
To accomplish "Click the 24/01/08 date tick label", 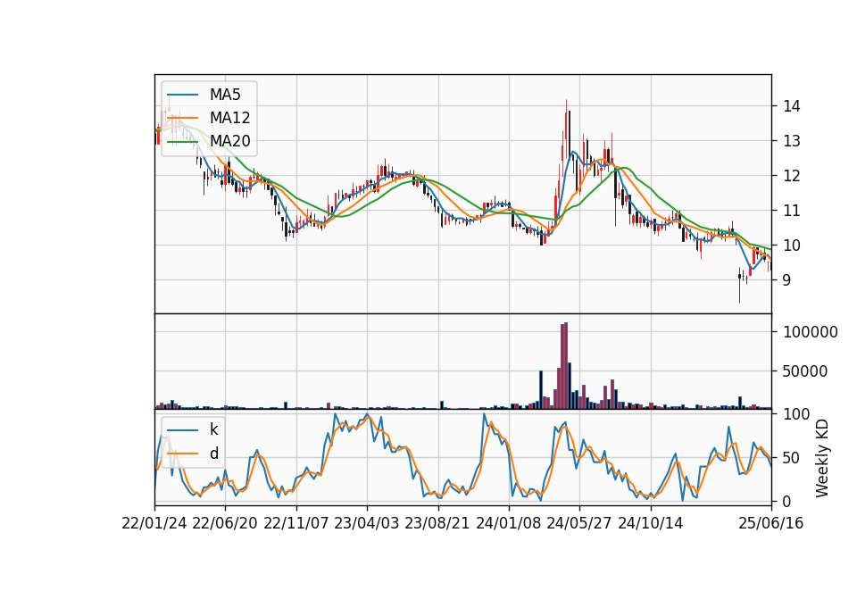I will coord(508,523).
